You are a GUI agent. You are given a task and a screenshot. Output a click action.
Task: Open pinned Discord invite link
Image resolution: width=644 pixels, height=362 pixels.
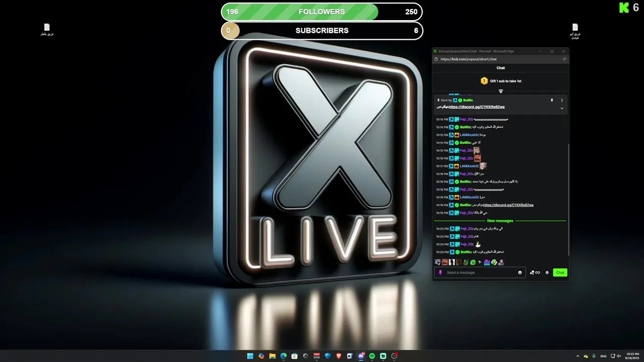(476, 107)
